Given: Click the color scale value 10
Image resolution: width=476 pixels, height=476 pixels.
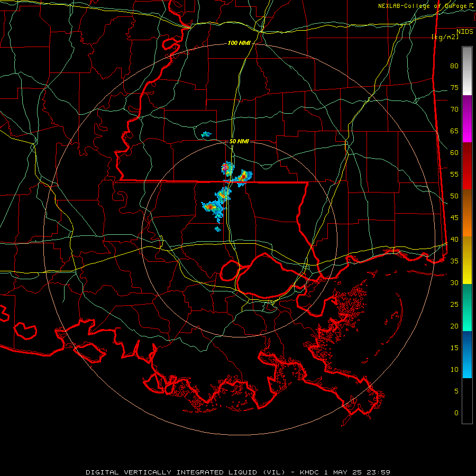Looking at the screenshot, I should [x=454, y=370].
